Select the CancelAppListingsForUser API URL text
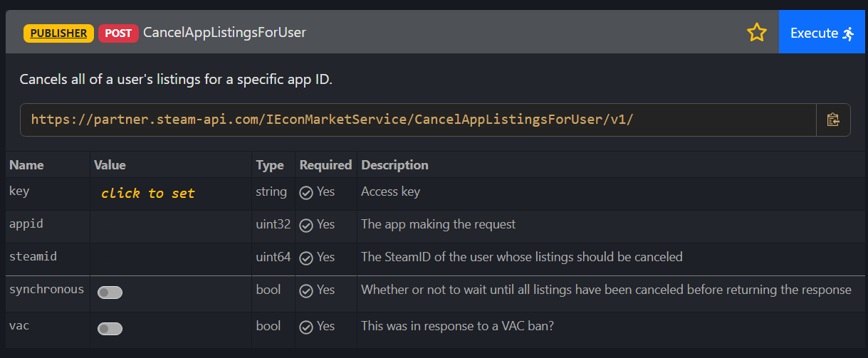This screenshot has height=358, width=868. click(x=332, y=120)
